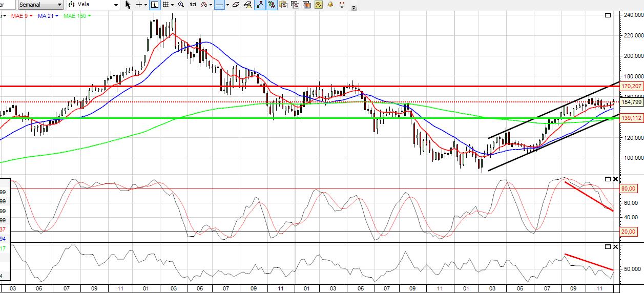
Task: Click the 80,00 overbought level label
Action: (630, 189)
